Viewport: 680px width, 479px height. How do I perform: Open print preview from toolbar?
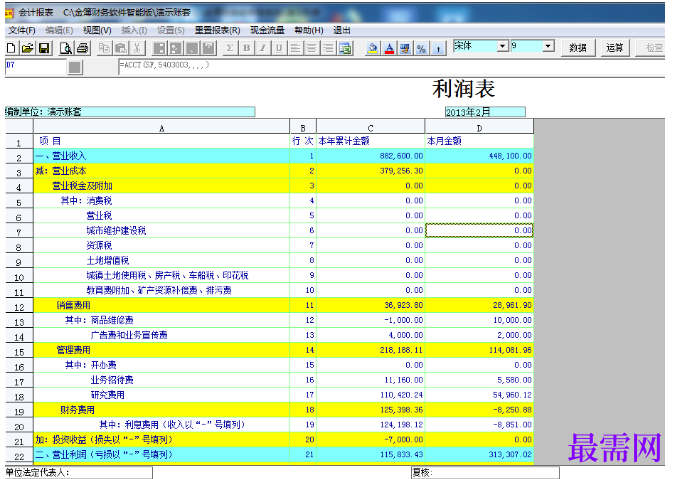pos(66,48)
